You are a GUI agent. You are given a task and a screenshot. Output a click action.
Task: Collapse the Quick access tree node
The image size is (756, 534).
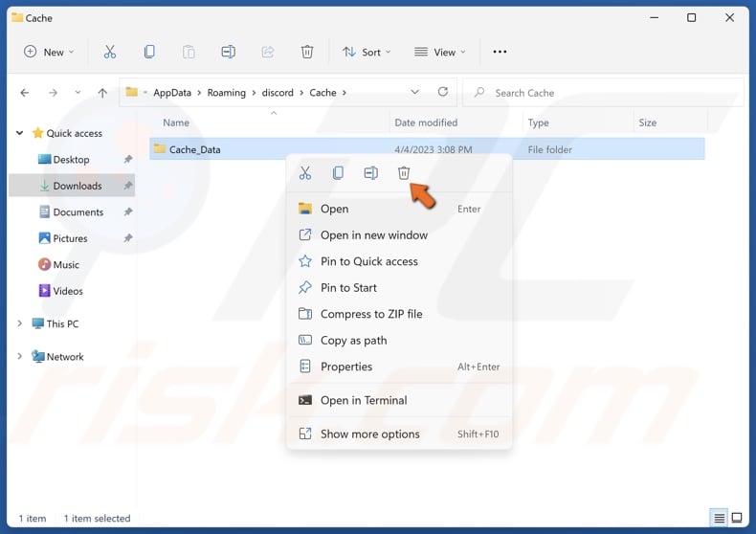coord(20,133)
